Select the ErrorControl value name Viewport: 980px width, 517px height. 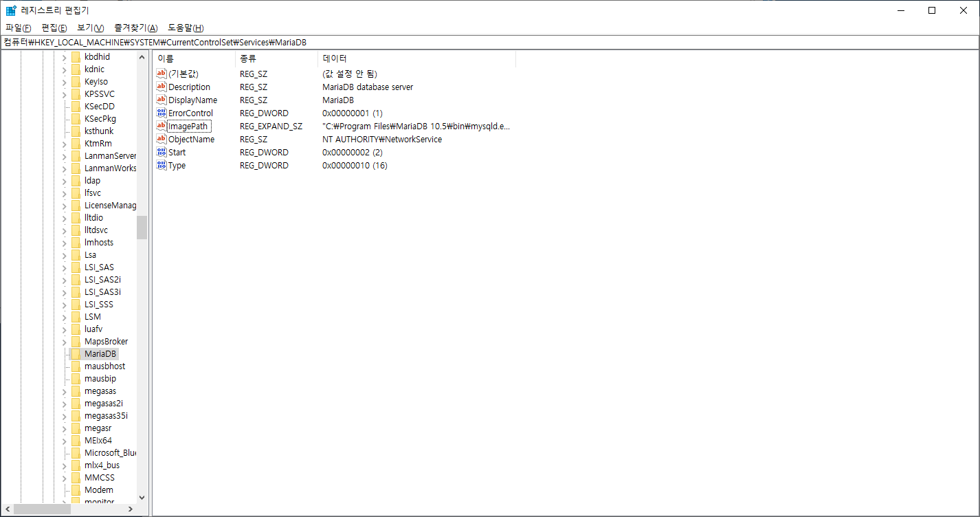tap(190, 113)
